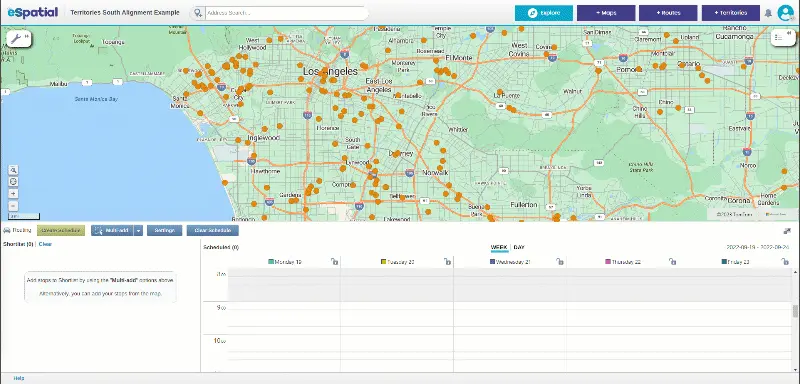The height and width of the screenshot is (384, 800).
Task: Click the 'Wednesday 21' column header
Action: click(x=513, y=262)
